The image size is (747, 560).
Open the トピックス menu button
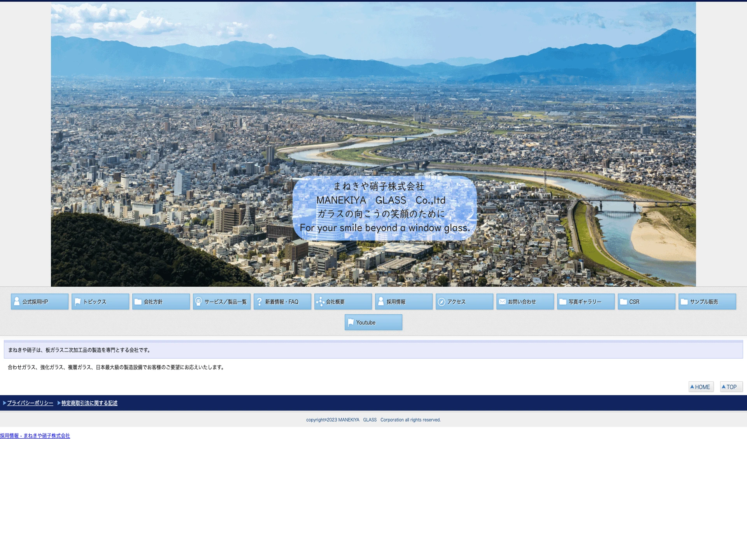click(x=100, y=301)
